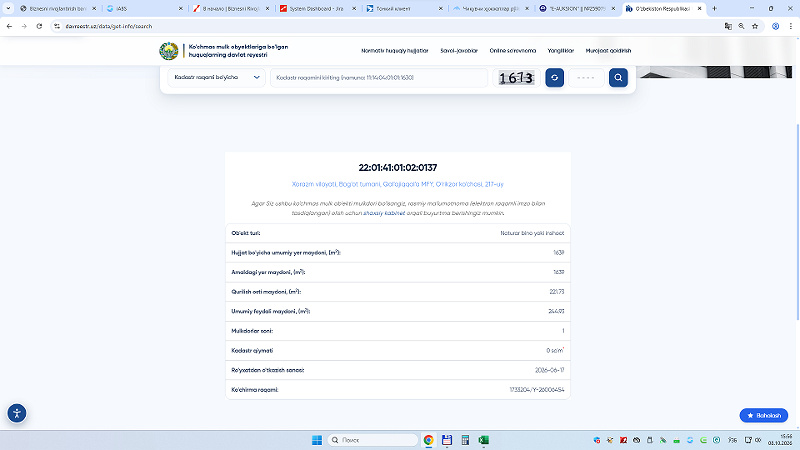
Task: Expand the 'Kadastr raqami bo'yicha' dropdown
Action: [x=216, y=78]
